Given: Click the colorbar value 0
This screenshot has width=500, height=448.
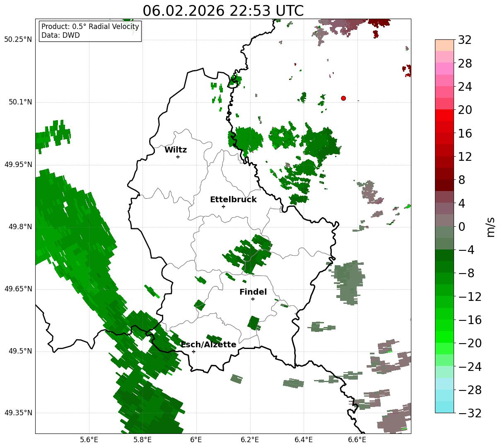Looking at the screenshot, I should [461, 227].
